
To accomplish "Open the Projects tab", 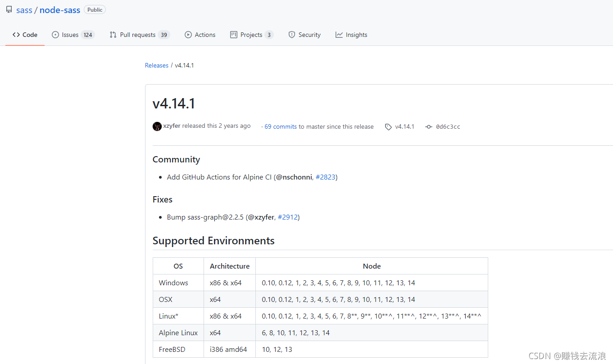I will 252,35.
